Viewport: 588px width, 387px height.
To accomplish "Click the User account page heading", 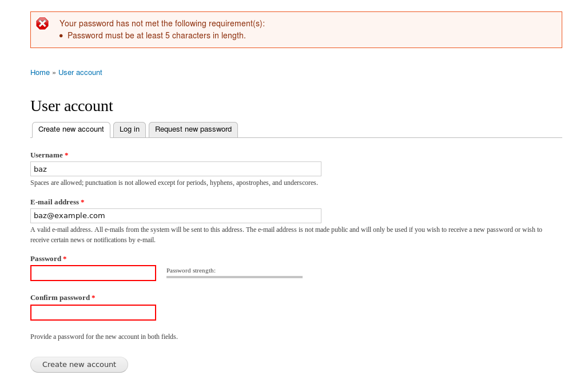I will click(71, 106).
